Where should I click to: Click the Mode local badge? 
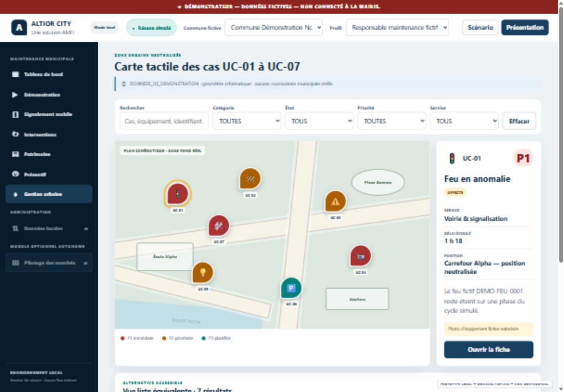pos(104,28)
